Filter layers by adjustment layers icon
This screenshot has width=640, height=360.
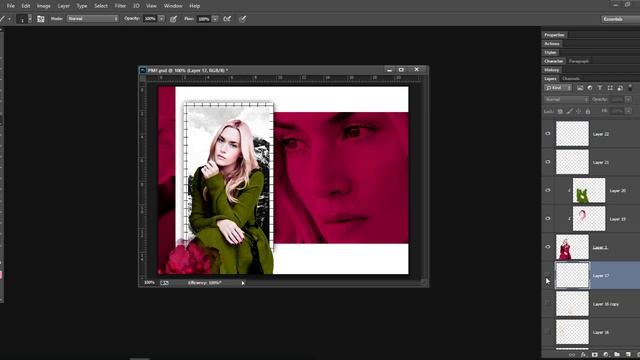pos(590,88)
